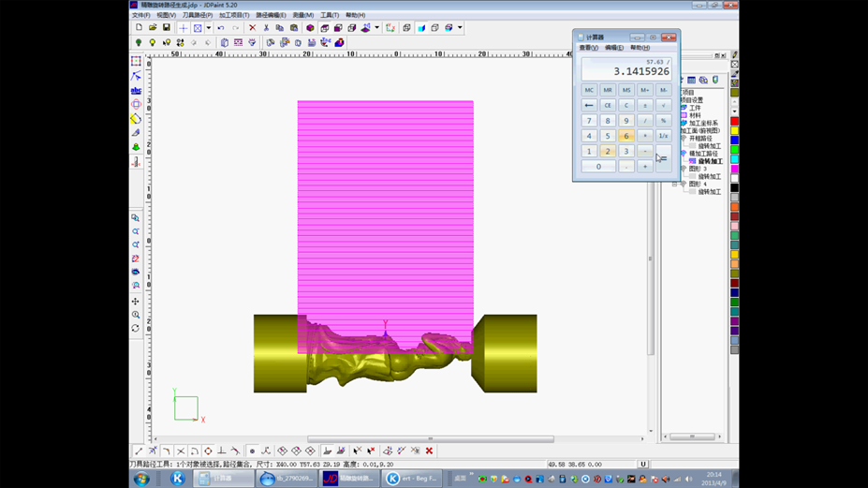Click calculator MC button

589,90
